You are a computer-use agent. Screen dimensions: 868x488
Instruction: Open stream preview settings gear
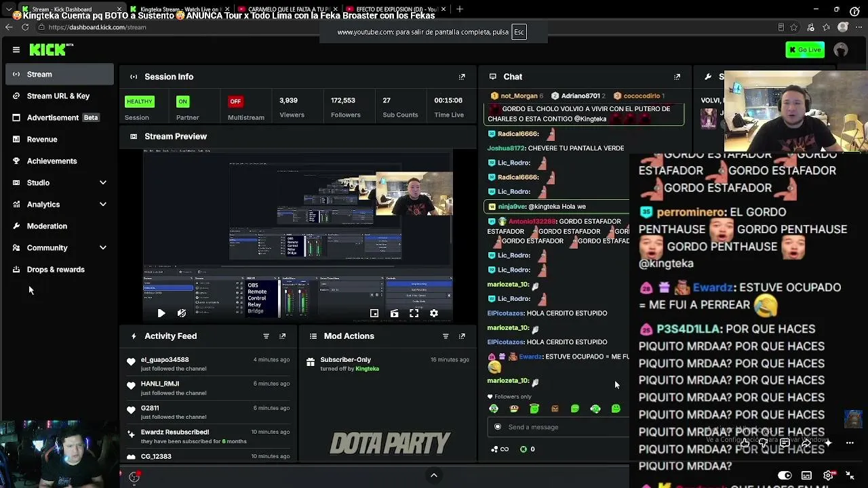pos(434,313)
